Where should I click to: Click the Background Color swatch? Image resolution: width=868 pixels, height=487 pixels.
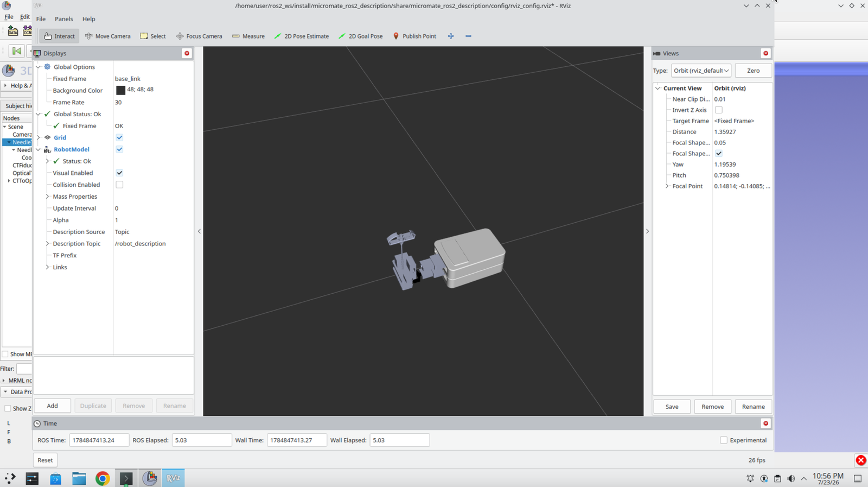(x=120, y=90)
